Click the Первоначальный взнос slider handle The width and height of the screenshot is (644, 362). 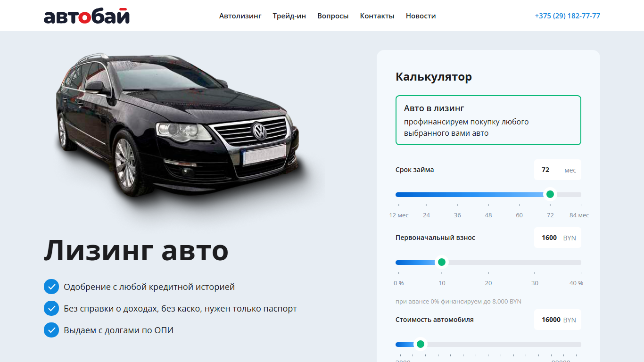[442, 262]
